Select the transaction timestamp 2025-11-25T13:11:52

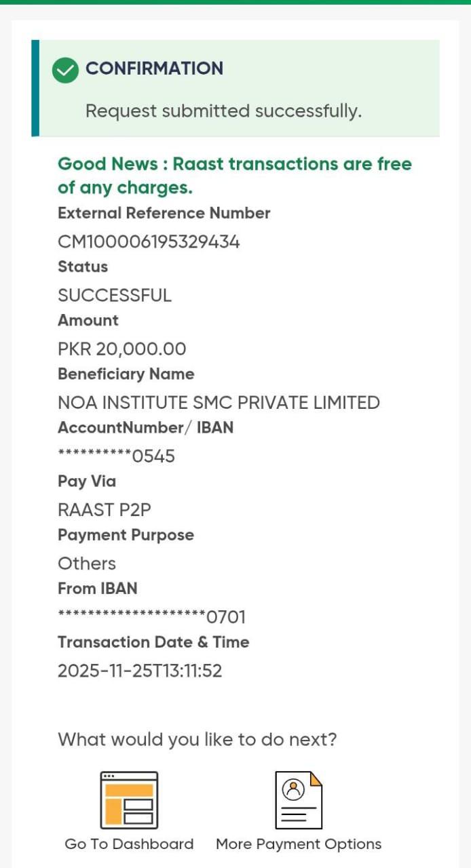(x=140, y=671)
